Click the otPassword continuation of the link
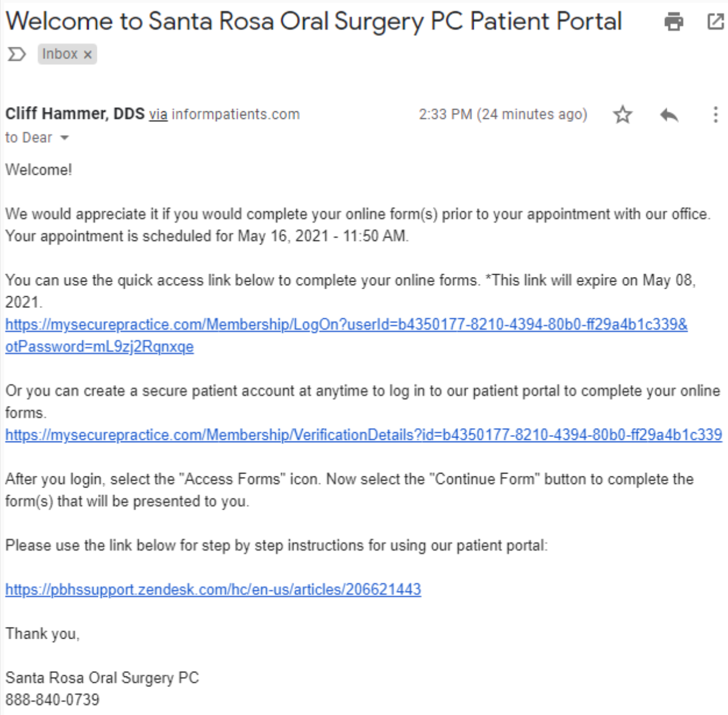The height and width of the screenshot is (715, 728). click(99, 346)
